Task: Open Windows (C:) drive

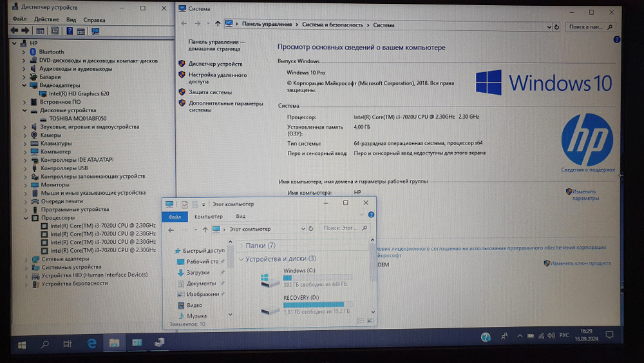Action: click(x=306, y=277)
